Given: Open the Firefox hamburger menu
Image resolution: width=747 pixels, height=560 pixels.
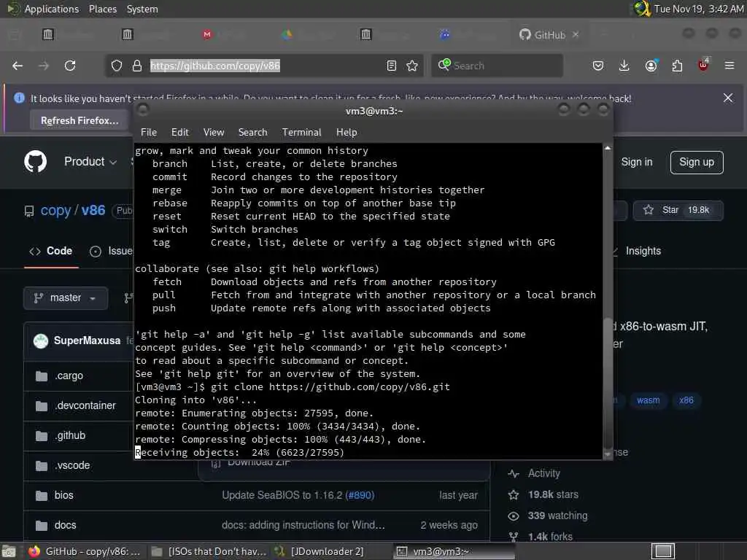Looking at the screenshot, I should pos(729,66).
